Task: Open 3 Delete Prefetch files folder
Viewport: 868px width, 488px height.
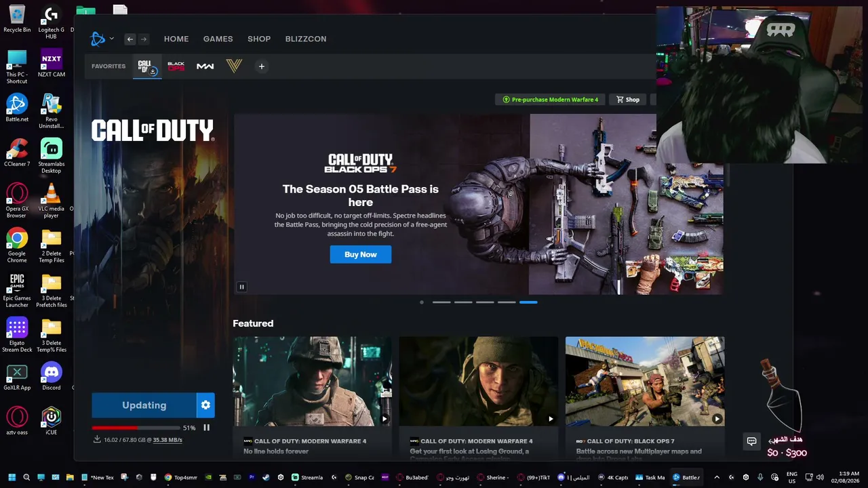Action: coord(51,290)
